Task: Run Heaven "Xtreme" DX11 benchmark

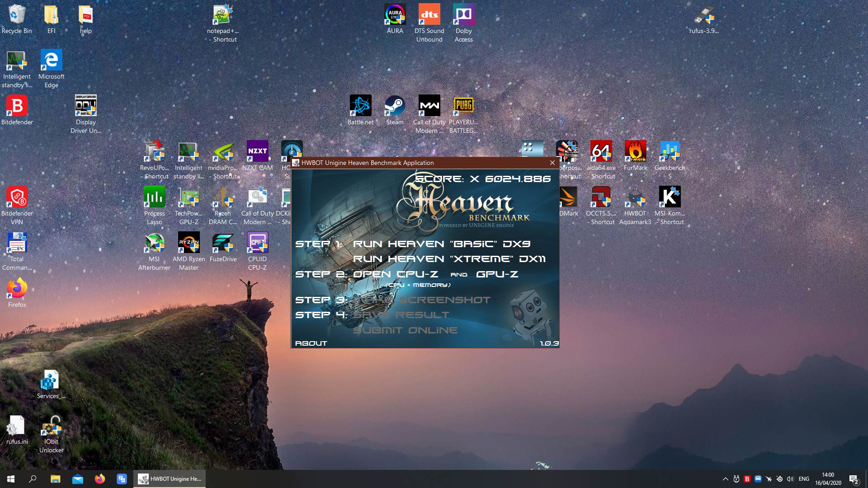Action: [x=449, y=259]
